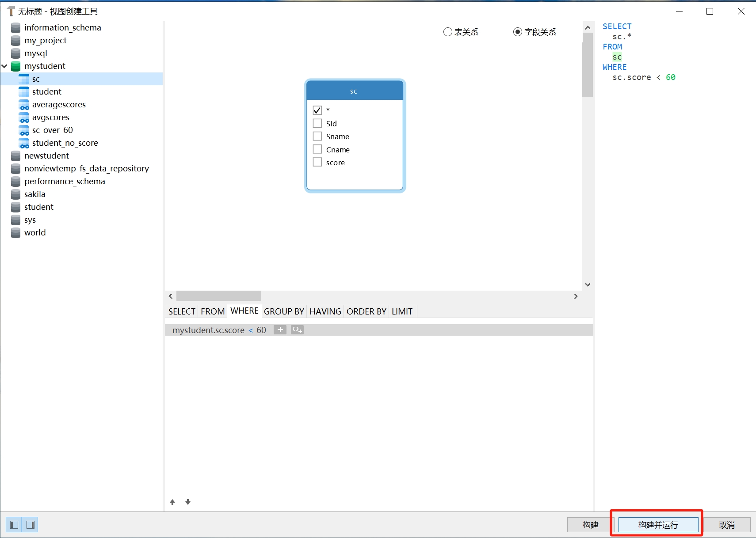Uncheck the asterisk all-fields checkbox
The width and height of the screenshot is (756, 538).
[x=317, y=110]
